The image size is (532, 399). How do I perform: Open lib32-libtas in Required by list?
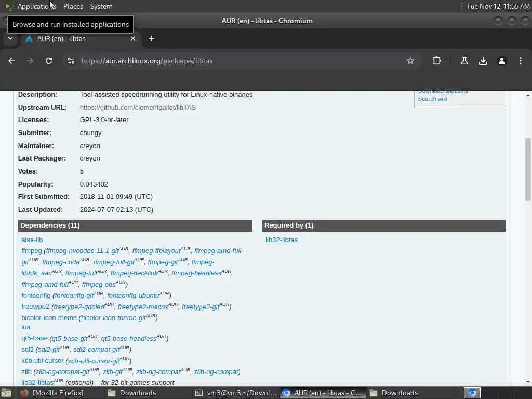pyautogui.click(x=282, y=240)
